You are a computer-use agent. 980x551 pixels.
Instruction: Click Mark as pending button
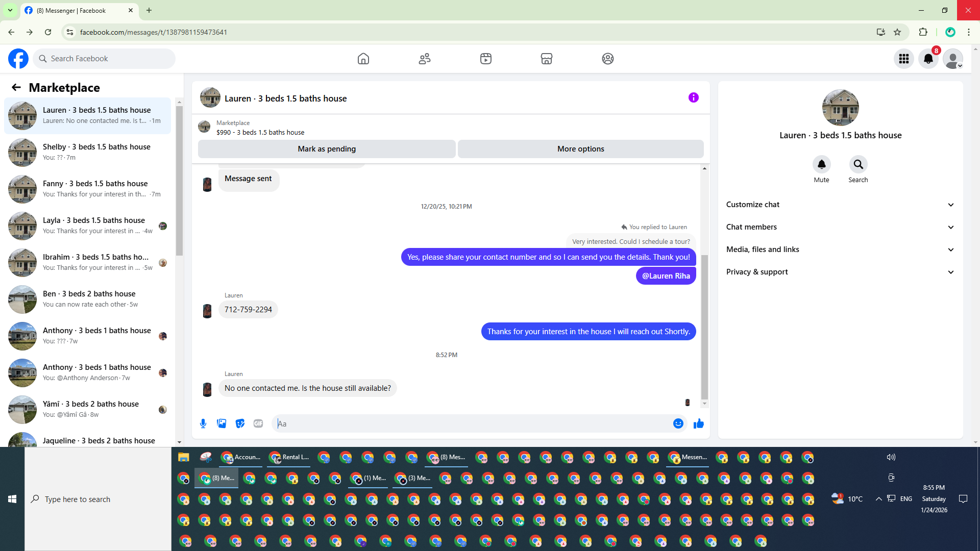click(x=327, y=149)
